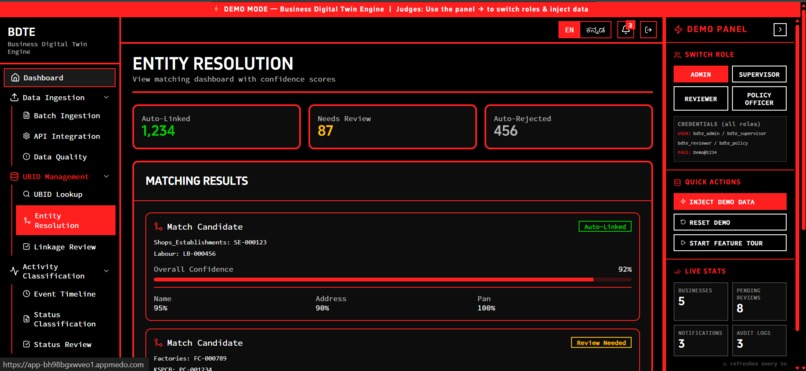Go to Dashboard in the sidebar
The height and width of the screenshot is (371, 806).
click(60, 78)
